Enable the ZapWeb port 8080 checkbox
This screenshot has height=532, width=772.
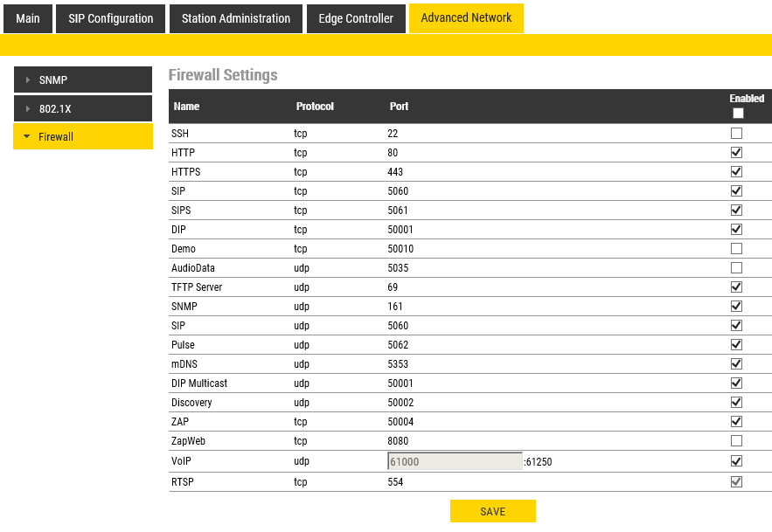tap(736, 441)
